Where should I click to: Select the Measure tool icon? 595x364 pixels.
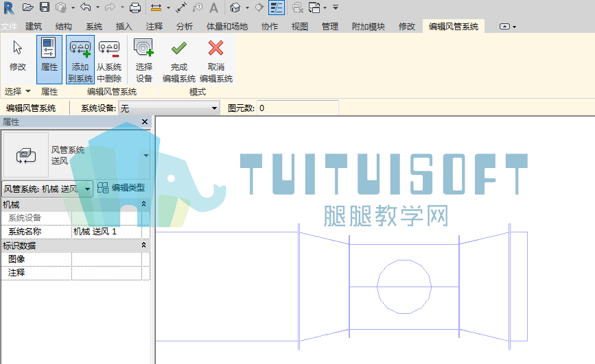(x=156, y=8)
